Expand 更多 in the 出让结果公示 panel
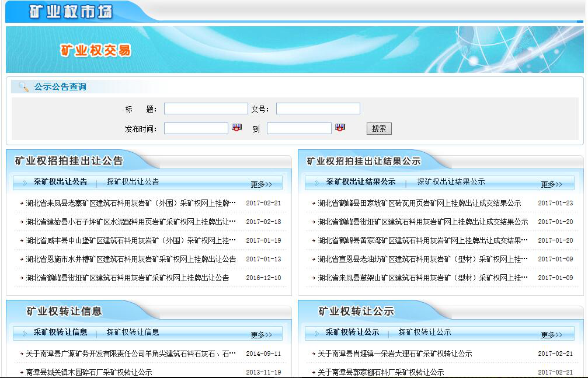Screen dimensions: 588x378 pyautogui.click(x=551, y=184)
